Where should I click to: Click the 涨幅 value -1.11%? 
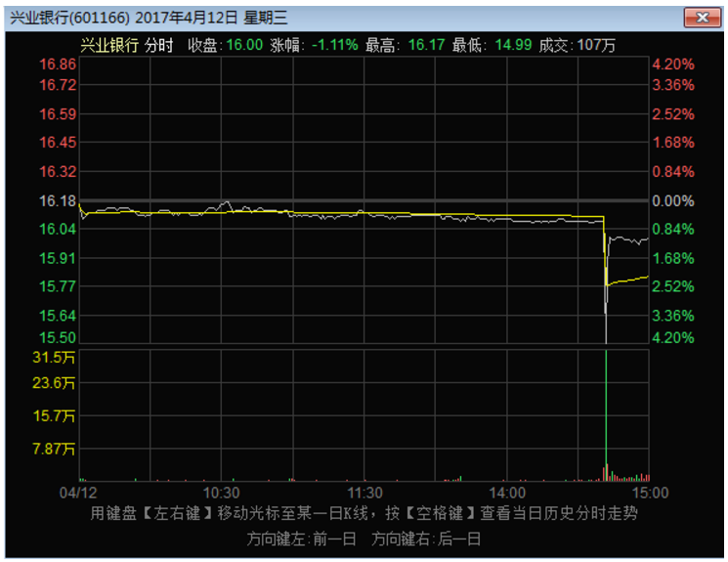pos(335,45)
